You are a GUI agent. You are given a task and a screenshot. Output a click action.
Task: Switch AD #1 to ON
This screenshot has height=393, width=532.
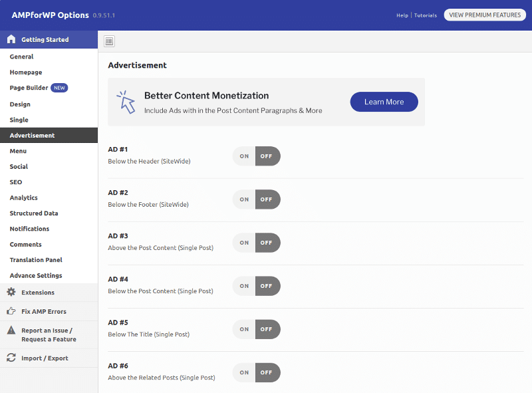244,156
